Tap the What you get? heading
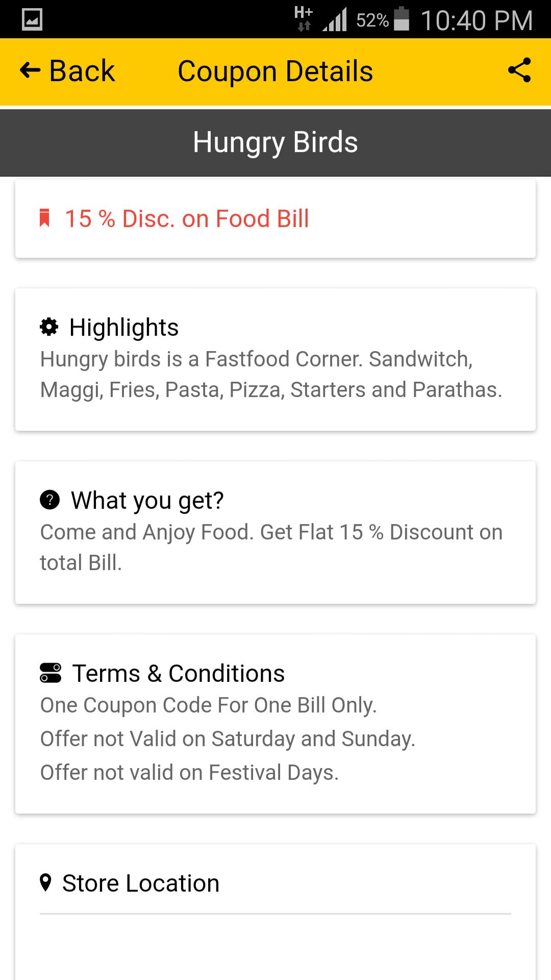Image resolution: width=551 pixels, height=980 pixels. pos(147,500)
